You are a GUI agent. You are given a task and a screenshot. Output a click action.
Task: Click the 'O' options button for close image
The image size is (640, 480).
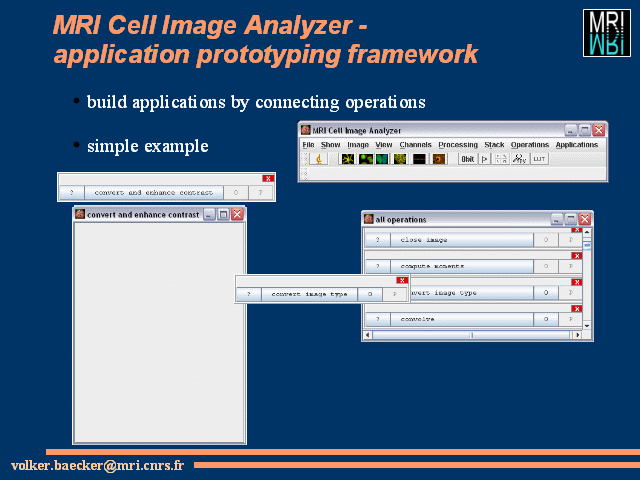(x=546, y=240)
